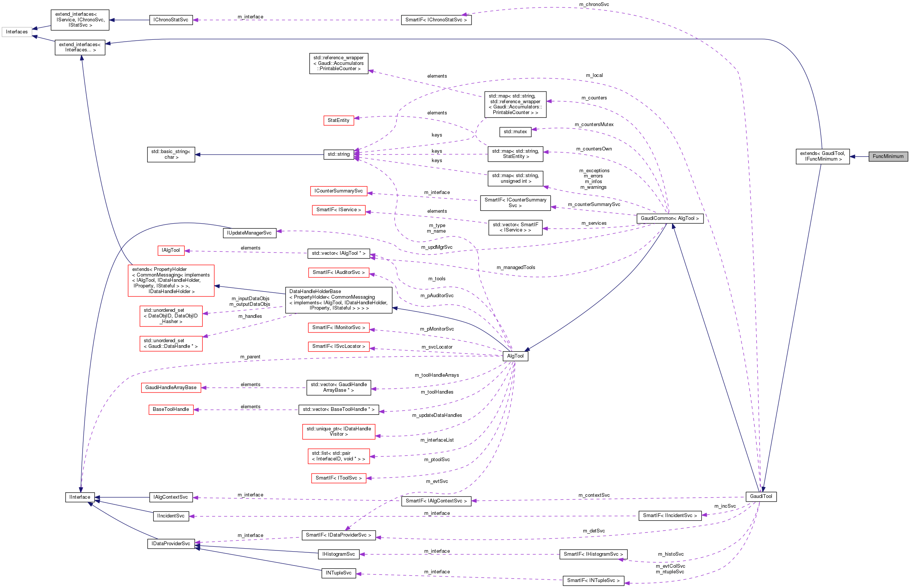This screenshot has width=910, height=588.
Task: Open the IUpdateManagerSvc node
Action: [249, 233]
